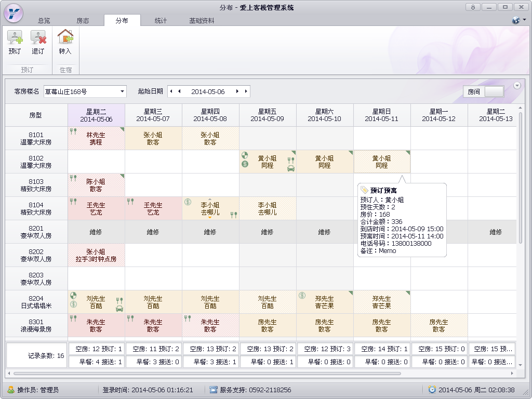Jump start date back with first-left arrow
Screen dimensions: 532x399
point(171,91)
